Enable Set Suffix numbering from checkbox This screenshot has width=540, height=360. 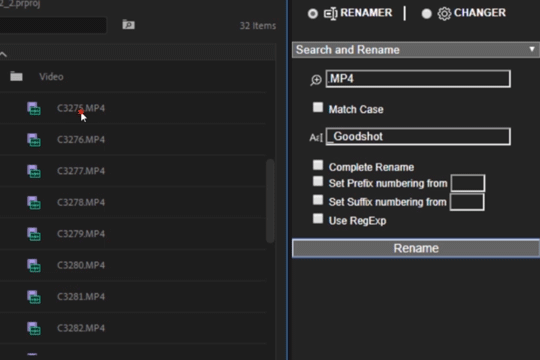pos(318,200)
